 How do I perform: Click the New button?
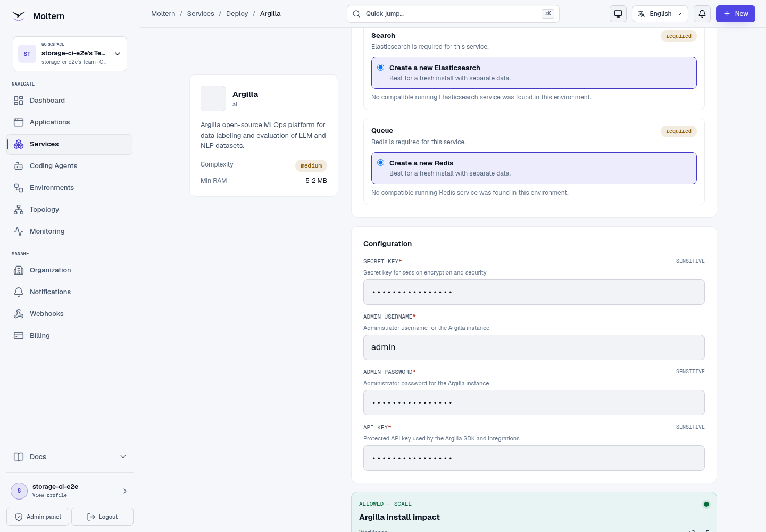point(736,14)
